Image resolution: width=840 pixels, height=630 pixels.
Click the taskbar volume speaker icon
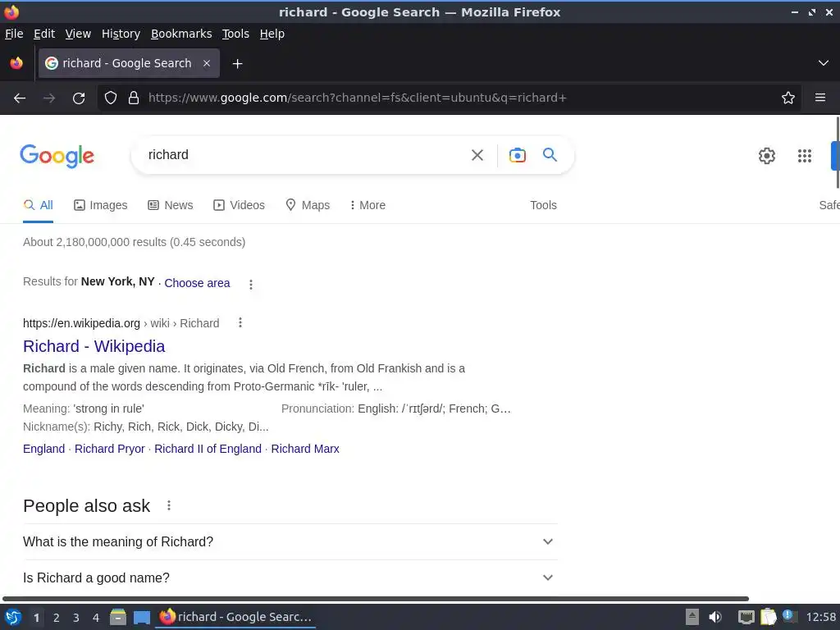click(x=715, y=617)
